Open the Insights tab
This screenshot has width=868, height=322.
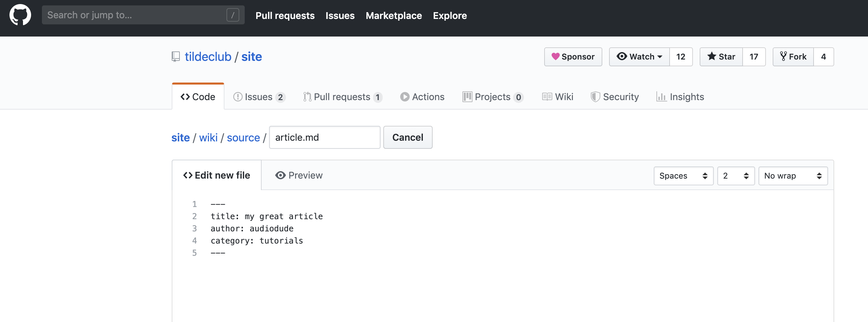(680, 97)
